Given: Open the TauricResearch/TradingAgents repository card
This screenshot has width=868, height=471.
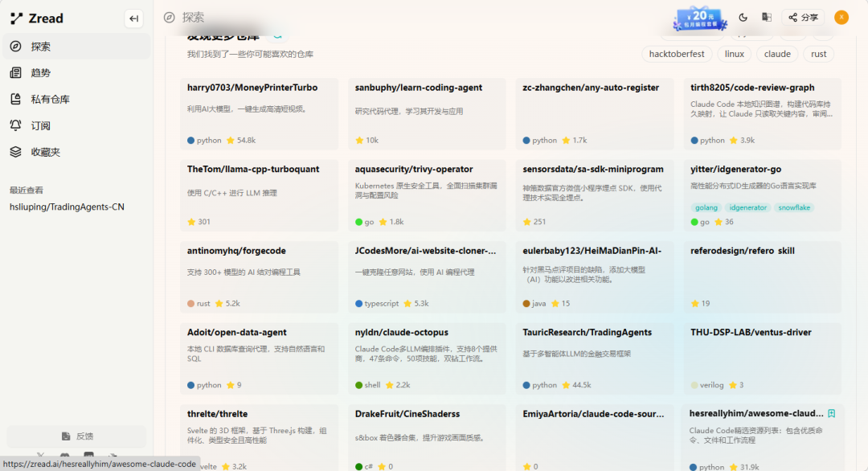Looking at the screenshot, I should pos(595,358).
